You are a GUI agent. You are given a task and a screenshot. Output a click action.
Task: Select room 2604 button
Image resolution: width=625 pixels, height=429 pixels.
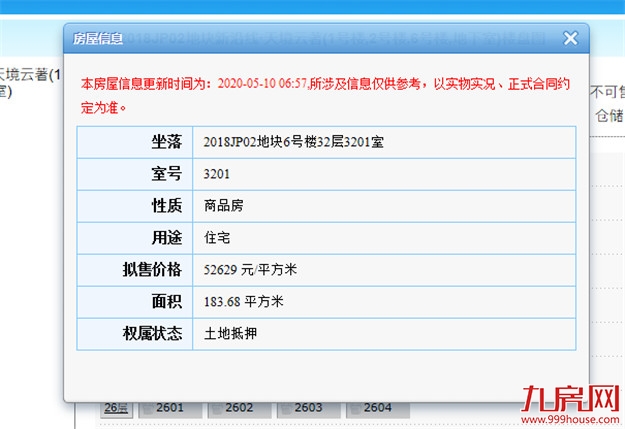click(378, 409)
